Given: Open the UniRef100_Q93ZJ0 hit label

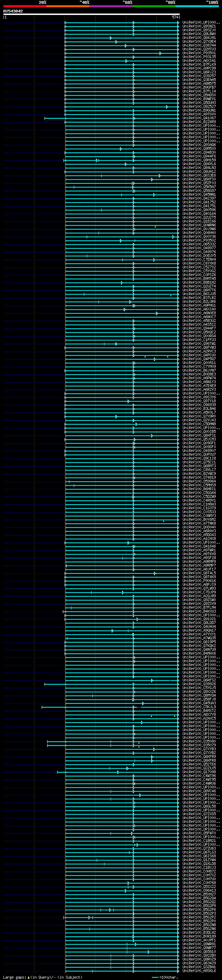Looking at the screenshot, I should (x=199, y=30).
